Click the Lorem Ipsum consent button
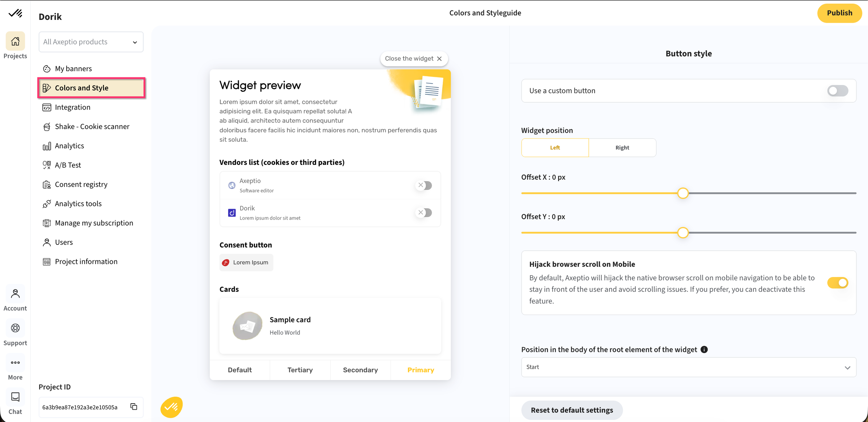The width and height of the screenshot is (868, 422). tap(246, 263)
